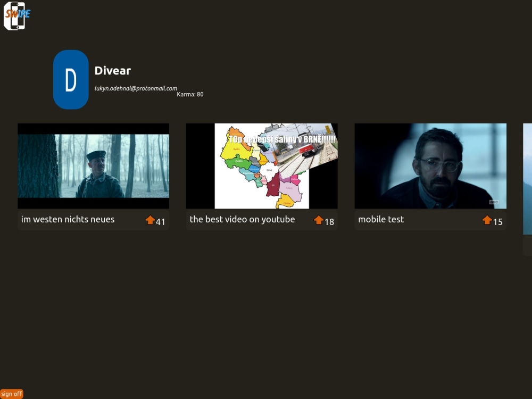Viewport: 532px width, 399px height.
Task: Select the title 'mobile test'
Action: point(381,220)
